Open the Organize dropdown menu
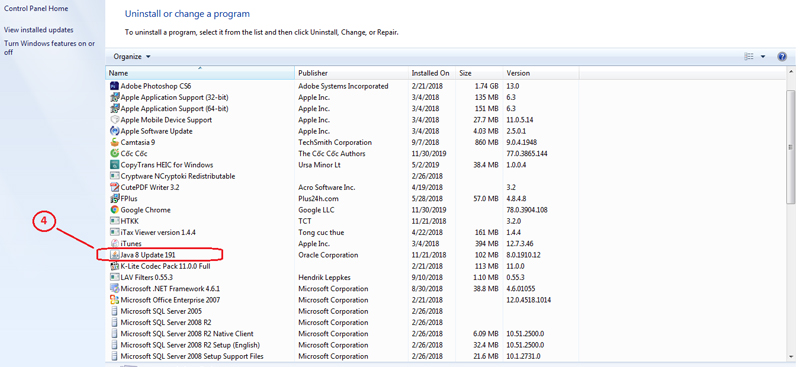Viewport: 800px width, 367px height. click(x=132, y=57)
